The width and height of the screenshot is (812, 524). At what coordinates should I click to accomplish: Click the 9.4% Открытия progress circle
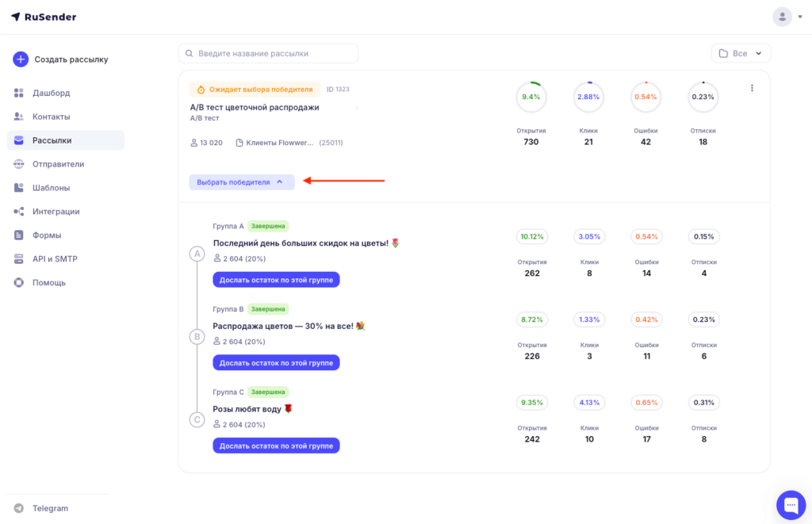click(x=530, y=97)
